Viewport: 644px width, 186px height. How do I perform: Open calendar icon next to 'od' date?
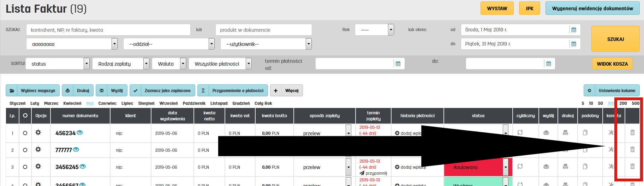coord(574,30)
